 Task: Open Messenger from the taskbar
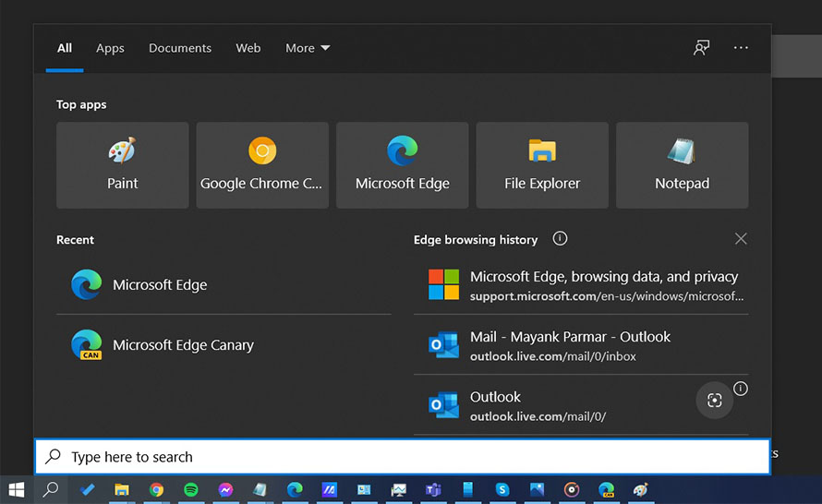pos(225,490)
